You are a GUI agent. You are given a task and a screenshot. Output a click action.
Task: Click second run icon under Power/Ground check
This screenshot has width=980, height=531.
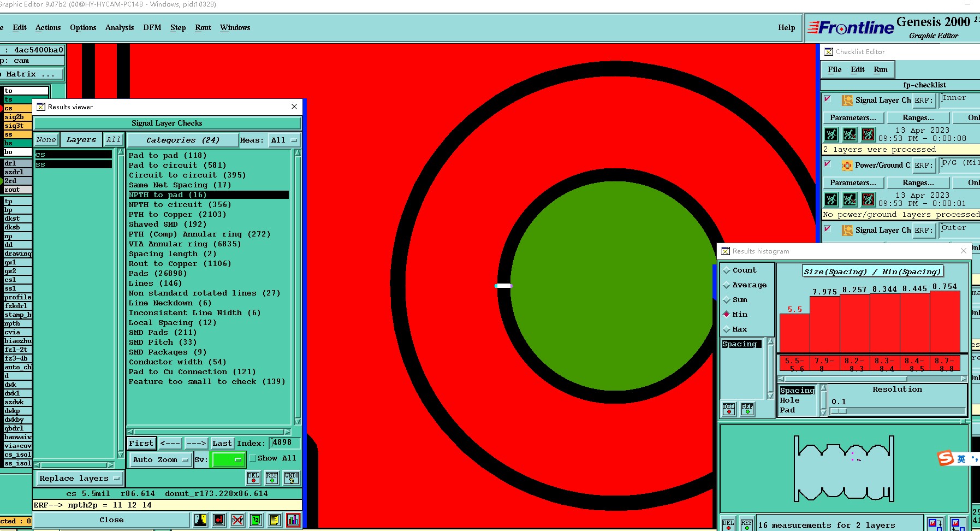pos(850,199)
